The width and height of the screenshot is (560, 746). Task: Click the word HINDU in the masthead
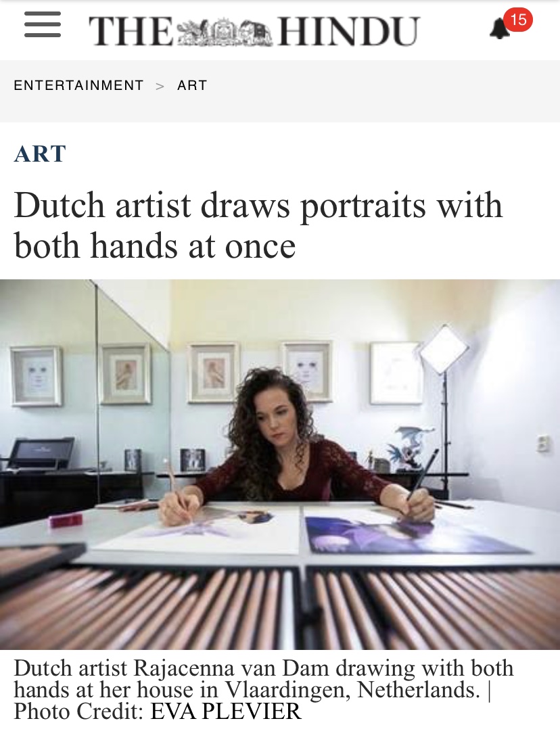tap(349, 31)
